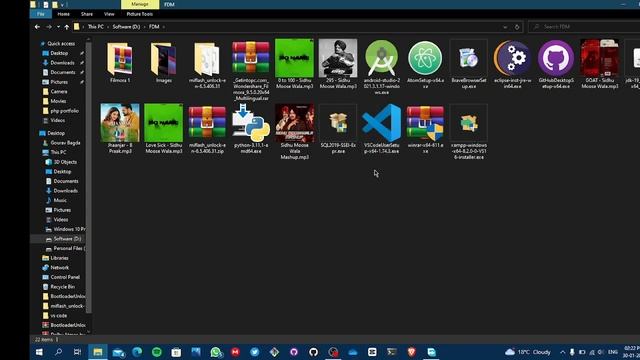
Task: Select the python-3.11.1-amd64.exe installer
Action: pyautogui.click(x=251, y=129)
